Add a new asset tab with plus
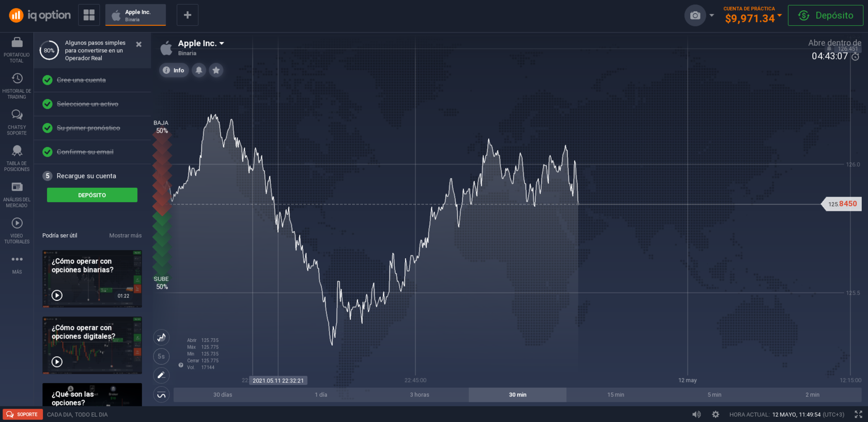The image size is (868, 422). 188,15
